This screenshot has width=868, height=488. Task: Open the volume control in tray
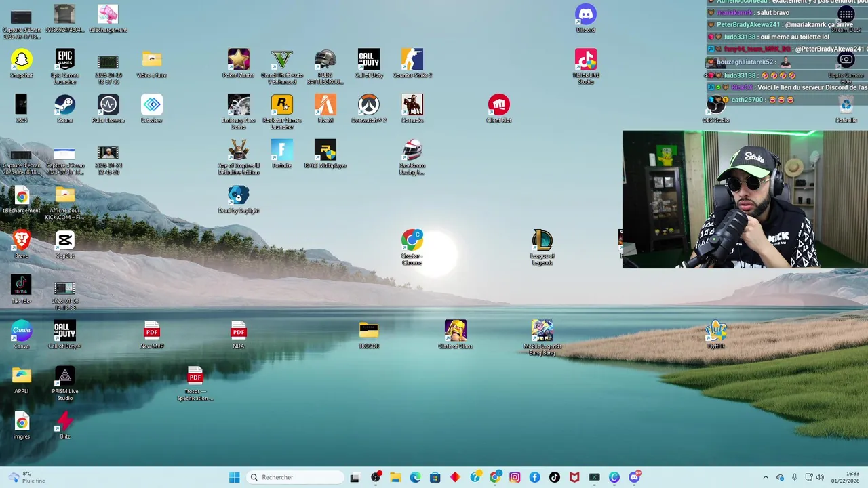coord(820,477)
